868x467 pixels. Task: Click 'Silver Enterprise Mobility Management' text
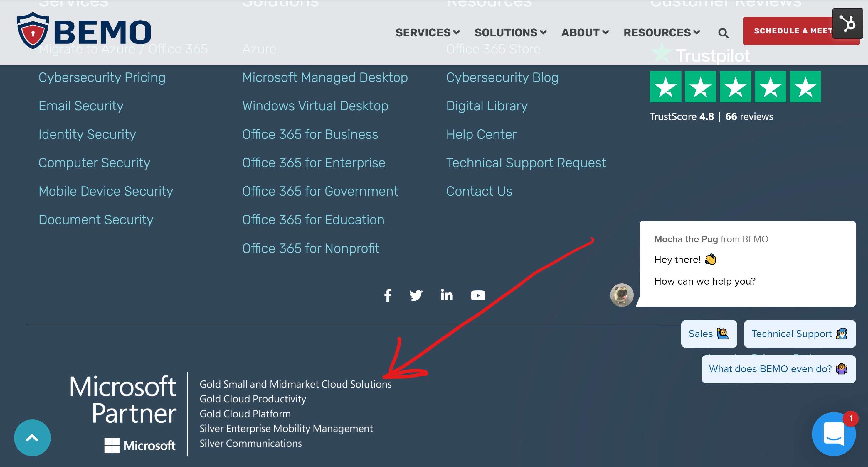286,429
